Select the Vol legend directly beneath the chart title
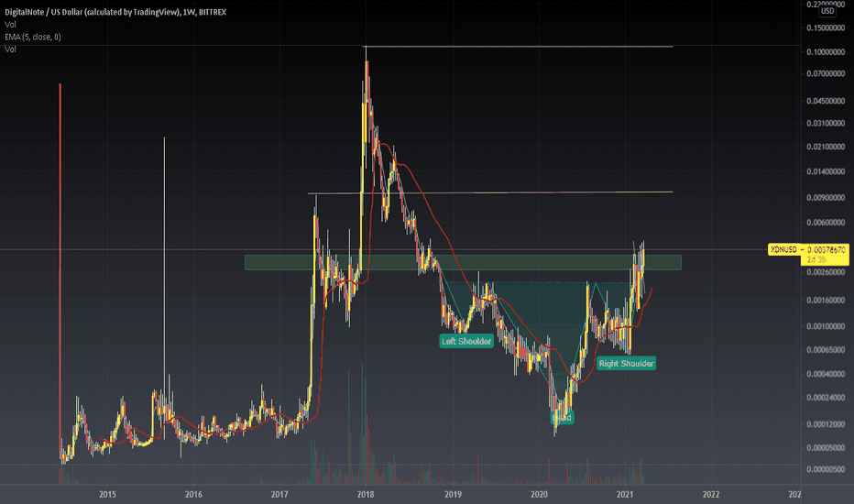This screenshot has height=504, width=854. (10, 25)
